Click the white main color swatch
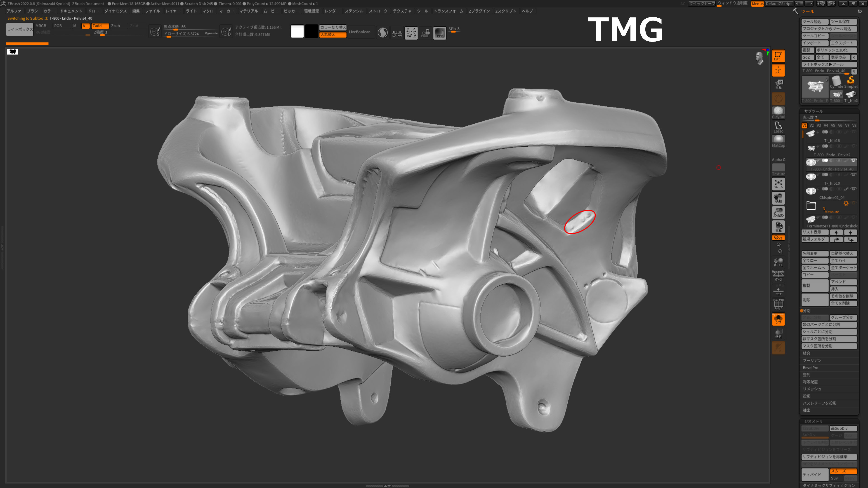Image resolution: width=868 pixels, height=488 pixels. (x=297, y=31)
